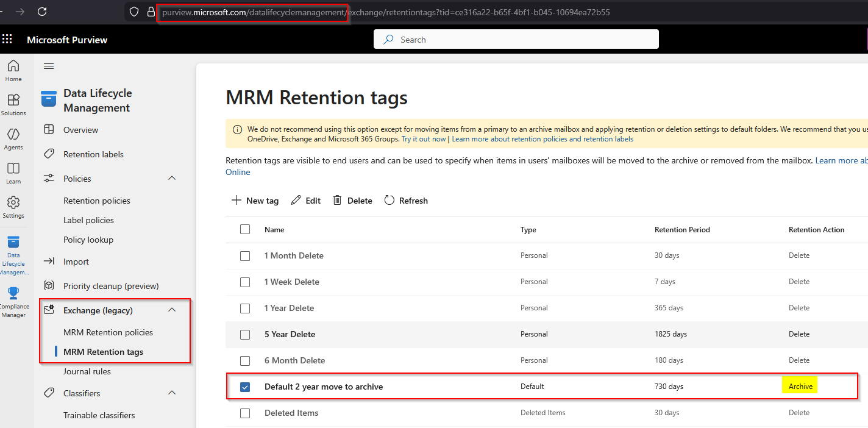This screenshot has height=428, width=868.
Task: Go to MRM Retention policies
Action: pyautogui.click(x=108, y=332)
